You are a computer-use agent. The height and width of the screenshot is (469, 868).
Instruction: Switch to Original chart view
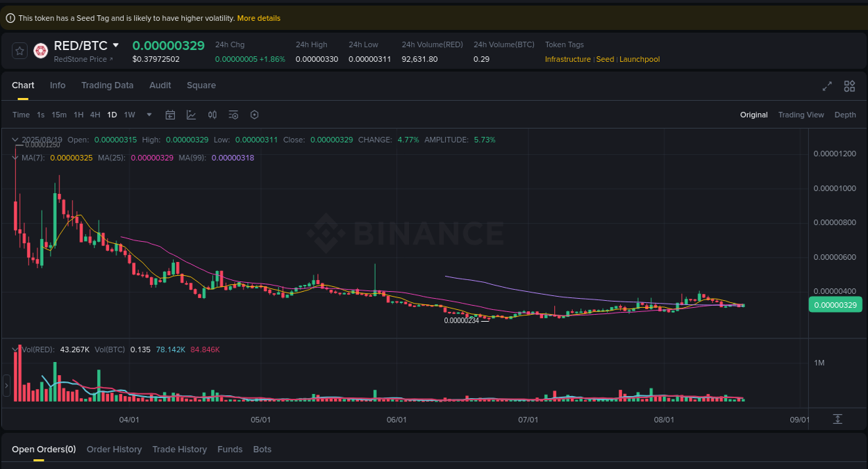754,115
